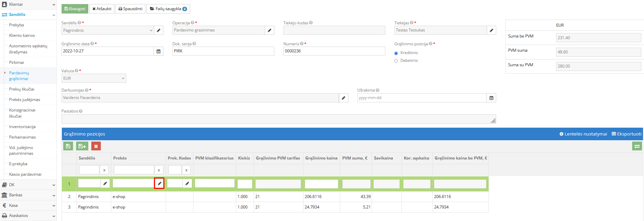Click the Išsaugoti save button
The width and height of the screenshot is (644, 221).
click(x=75, y=9)
